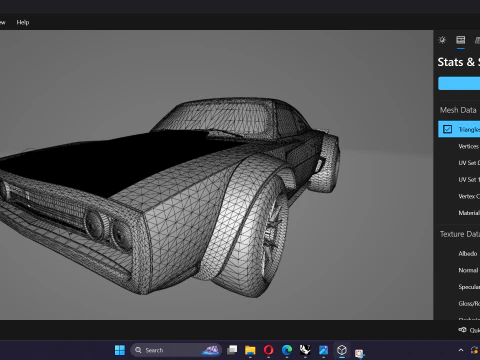480x360 pixels.
Task: Click the car wireframe model in viewport
Action: point(169,197)
